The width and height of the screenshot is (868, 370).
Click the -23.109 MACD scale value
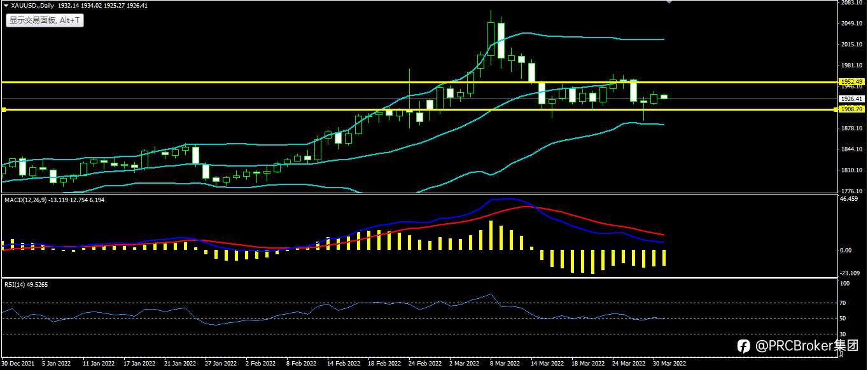(x=850, y=273)
